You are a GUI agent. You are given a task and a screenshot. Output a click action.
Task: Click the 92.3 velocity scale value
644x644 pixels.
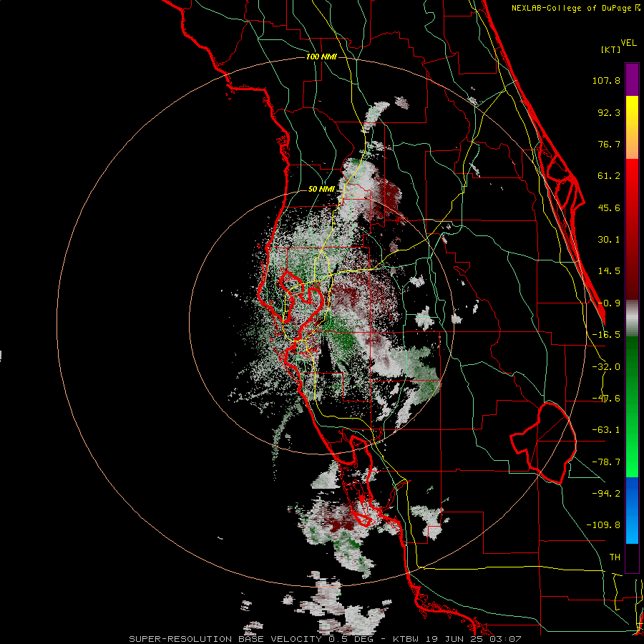pos(609,112)
